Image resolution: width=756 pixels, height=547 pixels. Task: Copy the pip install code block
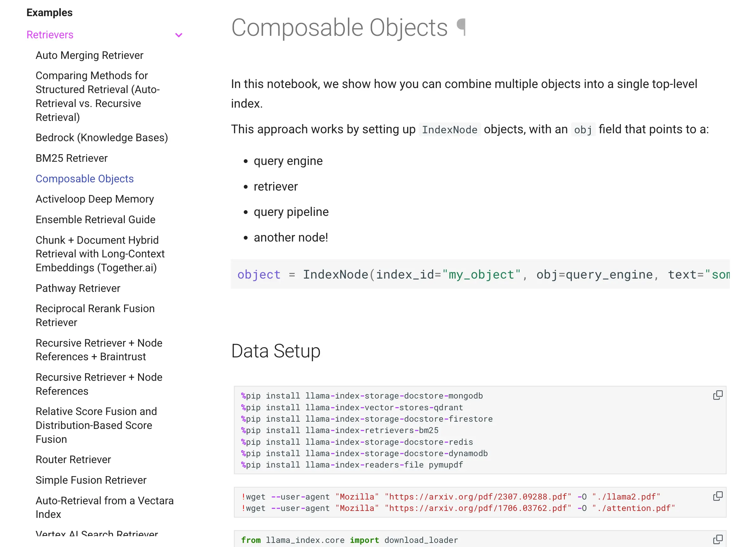click(x=717, y=395)
